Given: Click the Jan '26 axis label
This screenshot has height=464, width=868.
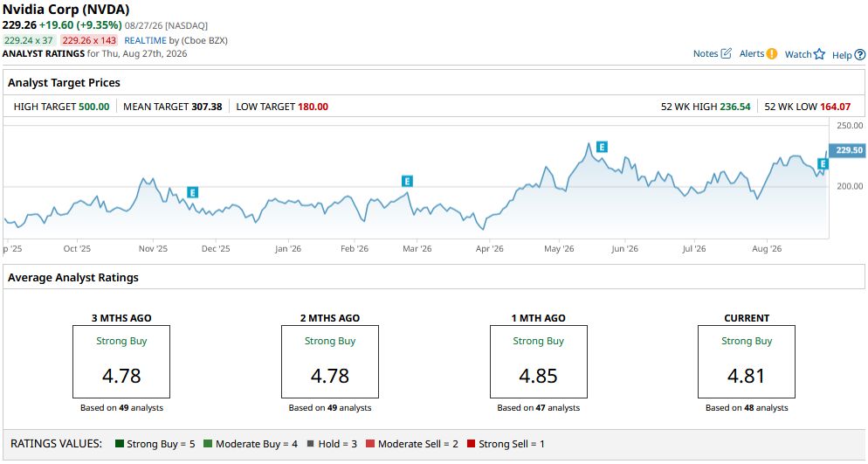Looking at the screenshot, I should 288,249.
